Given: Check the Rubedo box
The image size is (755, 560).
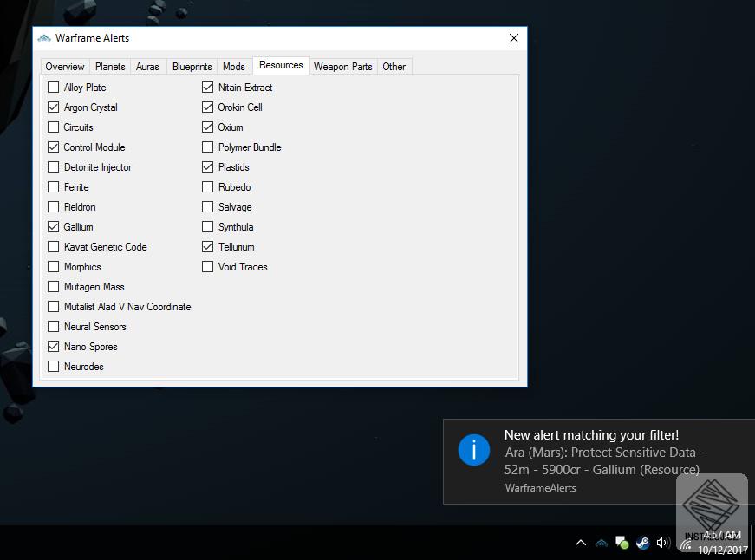Looking at the screenshot, I should 207,187.
